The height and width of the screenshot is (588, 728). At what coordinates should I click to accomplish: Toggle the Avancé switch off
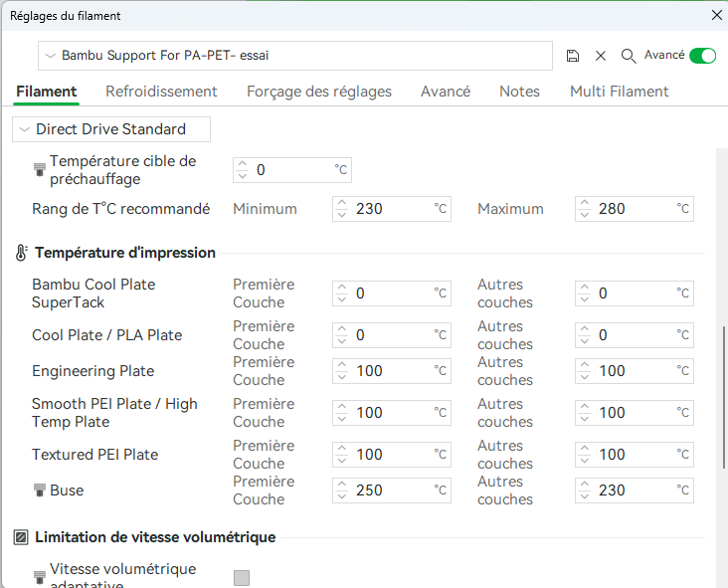[702, 56]
